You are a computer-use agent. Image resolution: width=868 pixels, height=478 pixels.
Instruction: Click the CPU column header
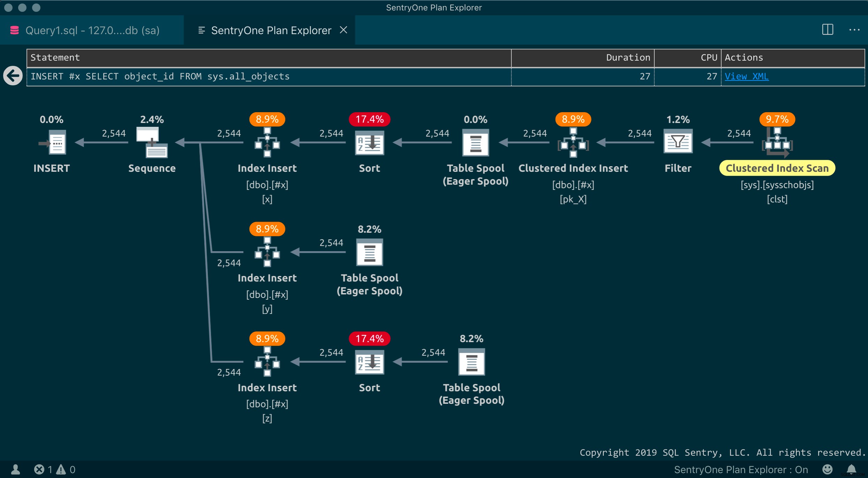click(x=687, y=58)
